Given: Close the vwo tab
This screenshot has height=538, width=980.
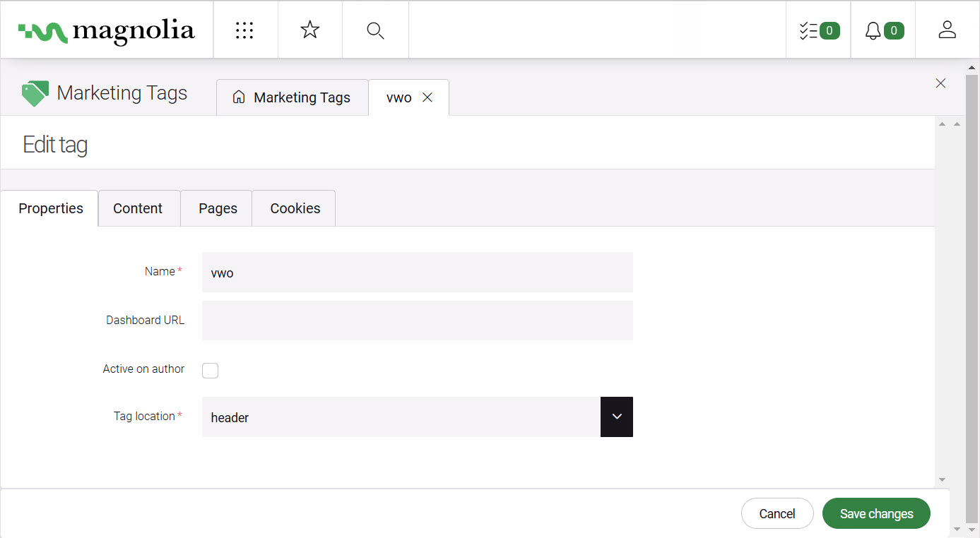Looking at the screenshot, I should (x=427, y=97).
